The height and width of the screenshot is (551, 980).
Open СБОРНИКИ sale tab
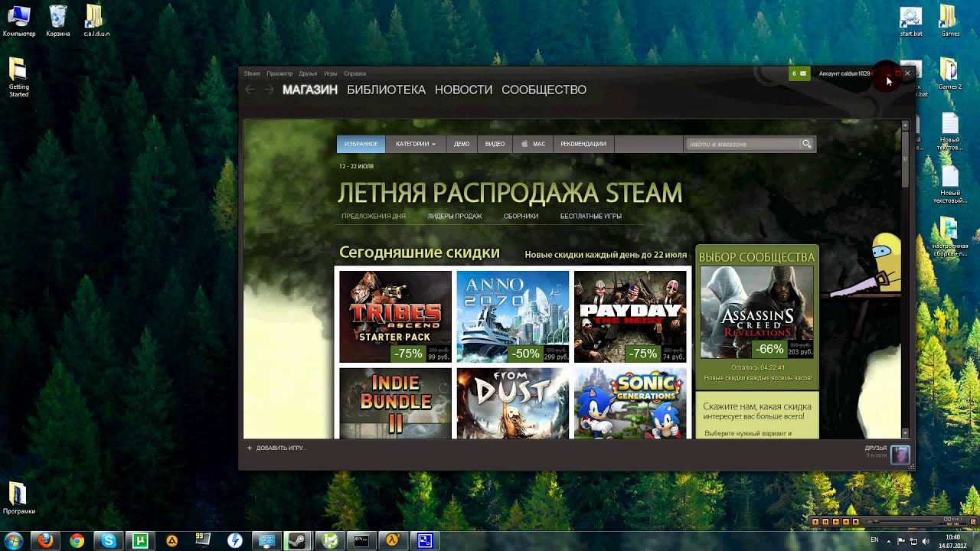click(x=521, y=216)
